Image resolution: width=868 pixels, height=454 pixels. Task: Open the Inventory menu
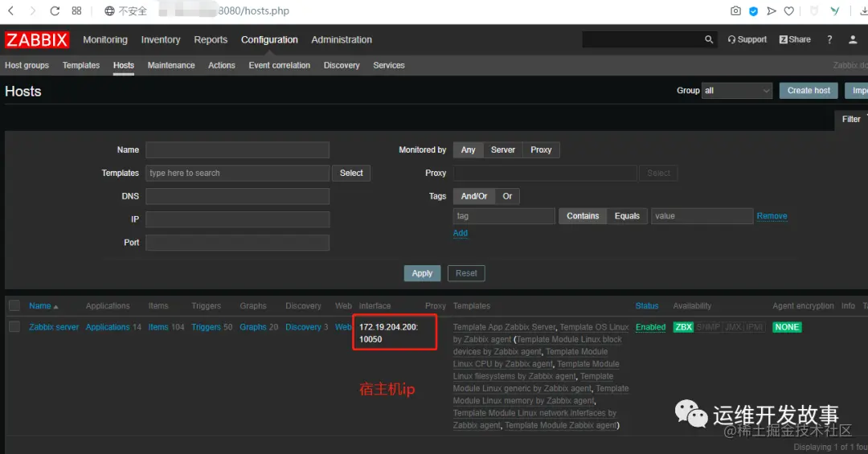pyautogui.click(x=161, y=40)
